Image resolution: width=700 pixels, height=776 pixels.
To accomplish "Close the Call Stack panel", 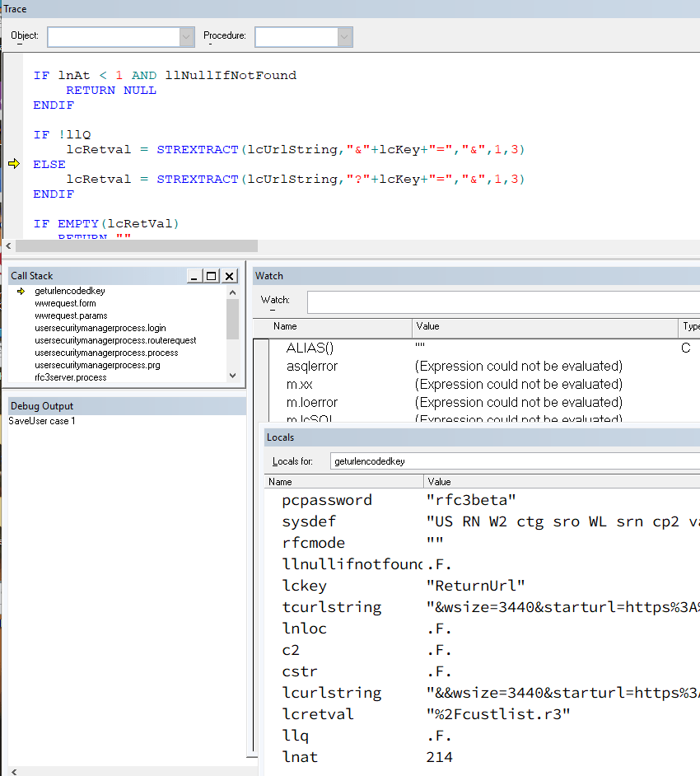I will click(x=230, y=276).
